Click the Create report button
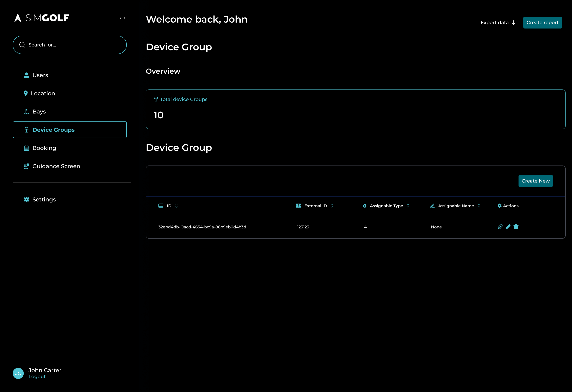Image resolution: width=572 pixels, height=392 pixels. (542, 23)
